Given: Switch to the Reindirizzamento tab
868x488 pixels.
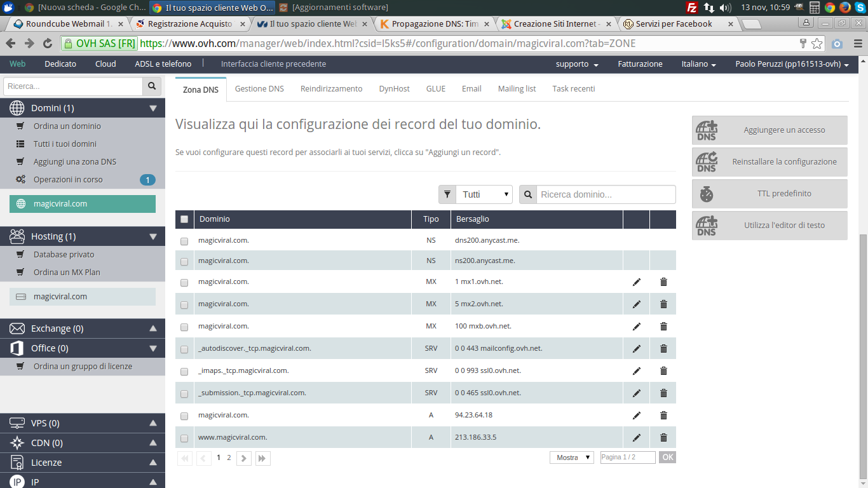Looking at the screenshot, I should click(332, 89).
